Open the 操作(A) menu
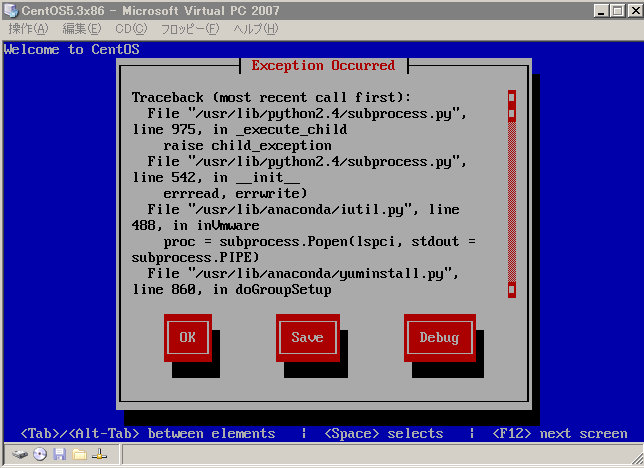 click(x=28, y=29)
